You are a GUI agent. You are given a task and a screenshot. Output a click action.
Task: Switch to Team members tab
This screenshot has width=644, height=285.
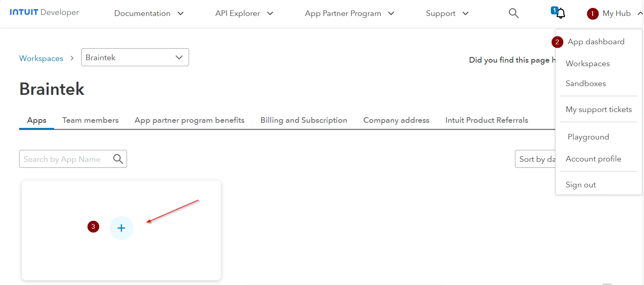point(90,120)
